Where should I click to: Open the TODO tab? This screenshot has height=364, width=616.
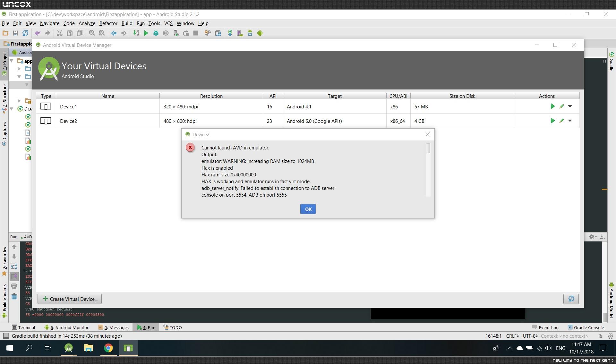(173, 327)
